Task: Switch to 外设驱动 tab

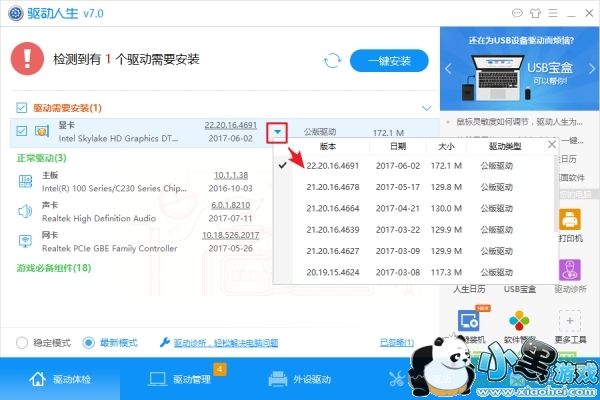Action: point(299,379)
